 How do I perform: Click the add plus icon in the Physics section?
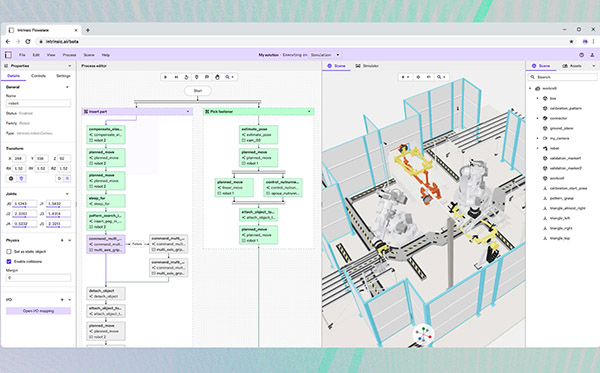62,240
